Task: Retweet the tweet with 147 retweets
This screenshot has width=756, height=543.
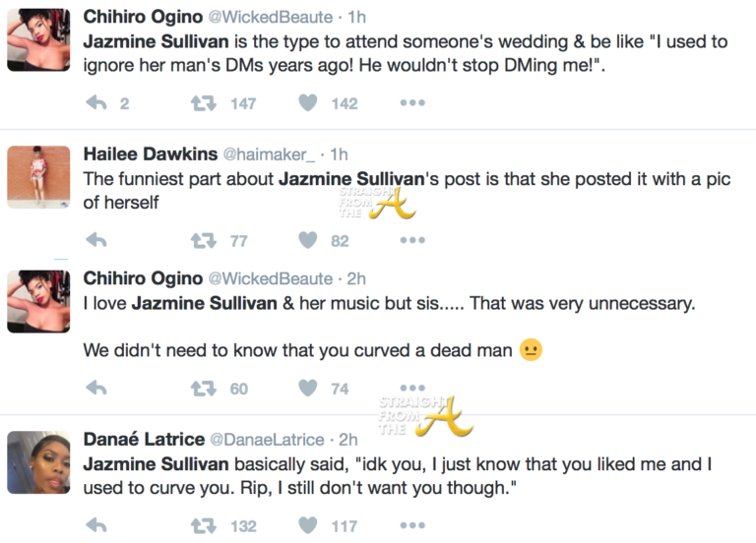Action: 204,103
